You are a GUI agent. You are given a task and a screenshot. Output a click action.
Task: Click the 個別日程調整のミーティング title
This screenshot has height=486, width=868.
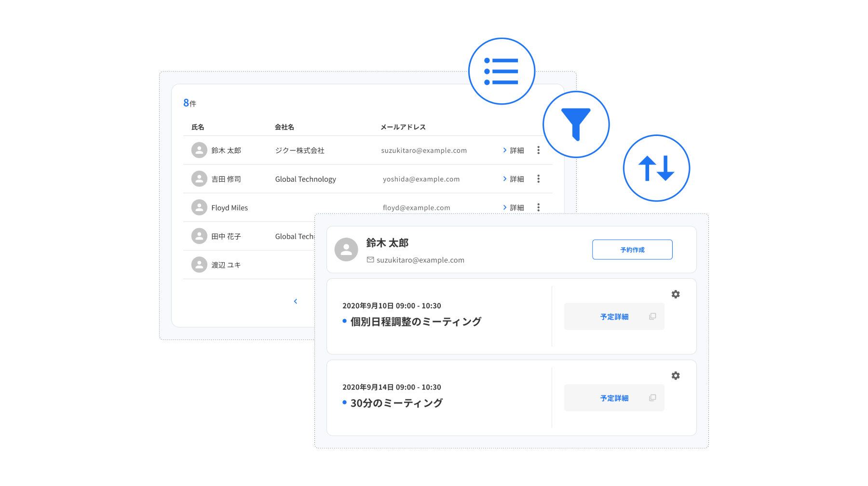(416, 322)
